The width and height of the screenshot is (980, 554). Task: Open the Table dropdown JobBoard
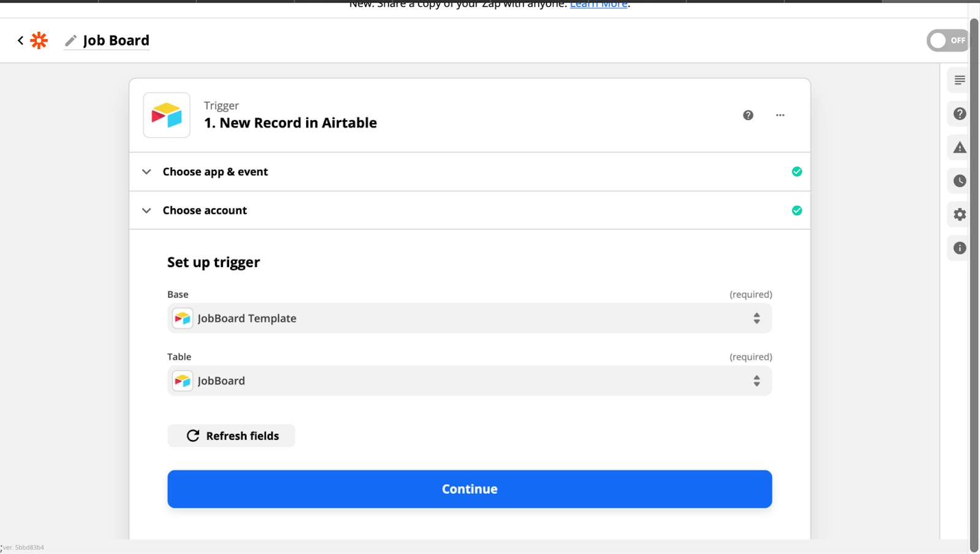tap(469, 381)
